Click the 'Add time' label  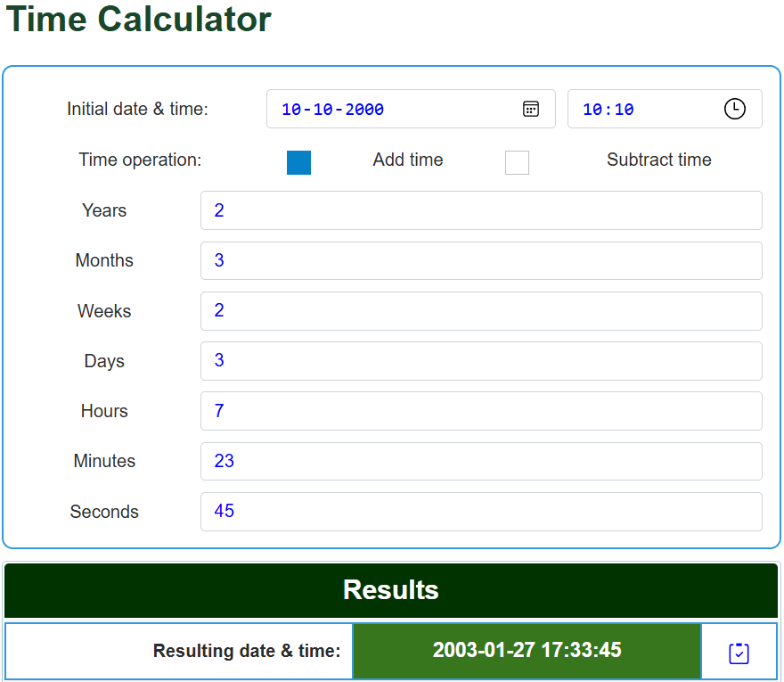click(x=408, y=160)
